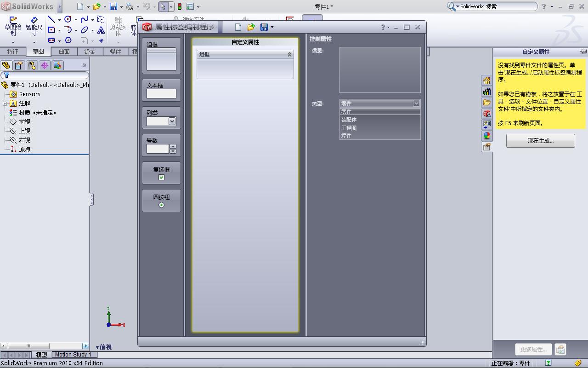Open the PropertyManager tab icon

point(19,65)
